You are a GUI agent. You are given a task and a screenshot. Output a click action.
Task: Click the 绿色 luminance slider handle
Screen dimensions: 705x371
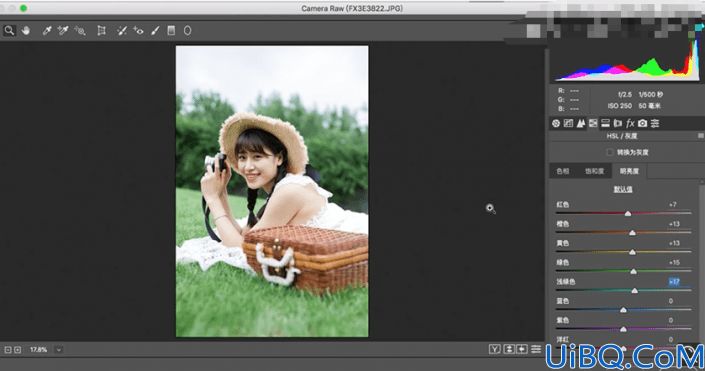point(634,272)
